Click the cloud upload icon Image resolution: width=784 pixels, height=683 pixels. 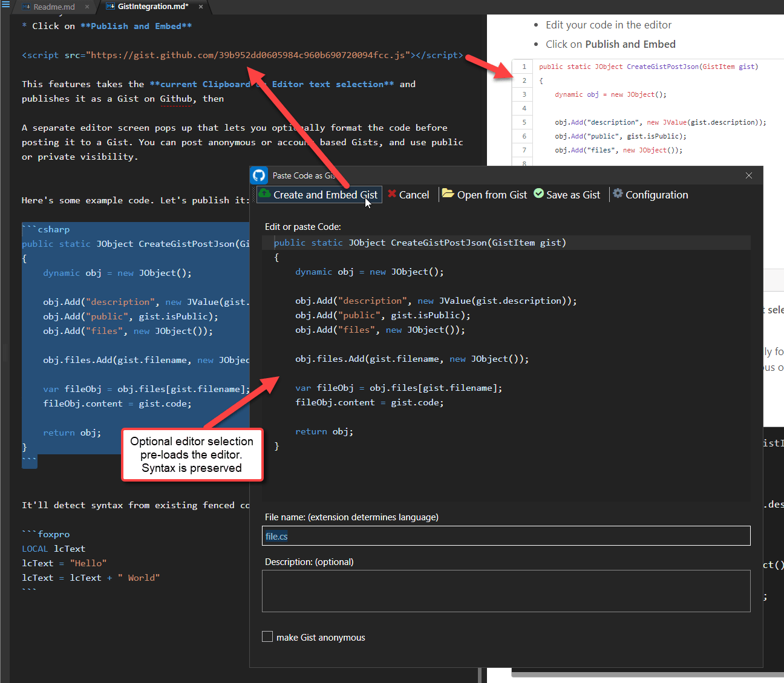(265, 194)
